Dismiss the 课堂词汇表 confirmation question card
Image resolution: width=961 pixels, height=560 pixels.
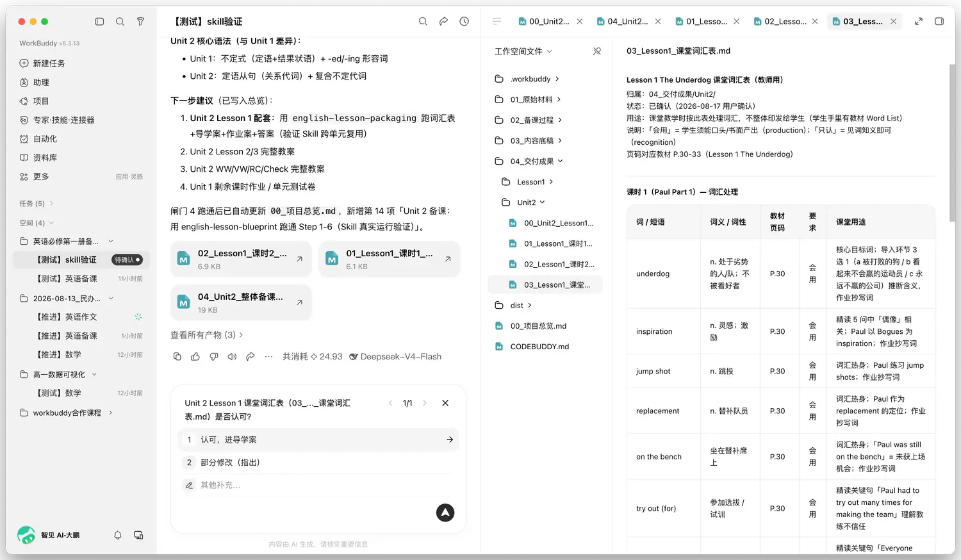click(445, 403)
